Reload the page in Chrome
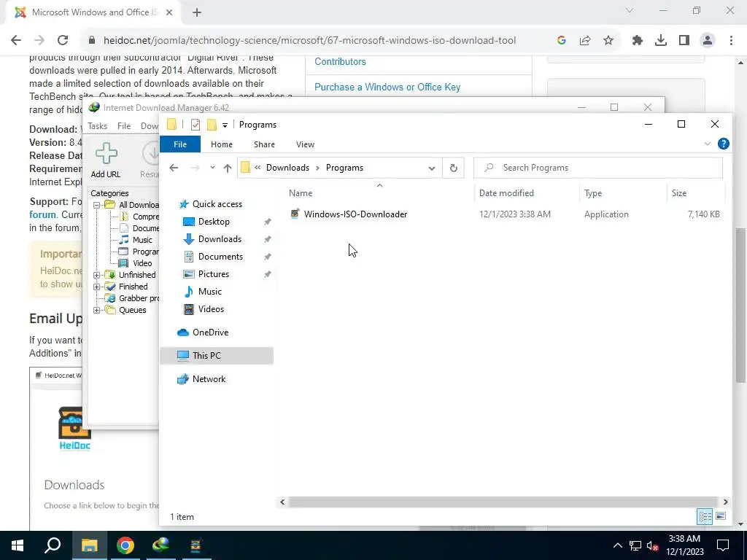The width and height of the screenshot is (747, 560). pyautogui.click(x=63, y=41)
